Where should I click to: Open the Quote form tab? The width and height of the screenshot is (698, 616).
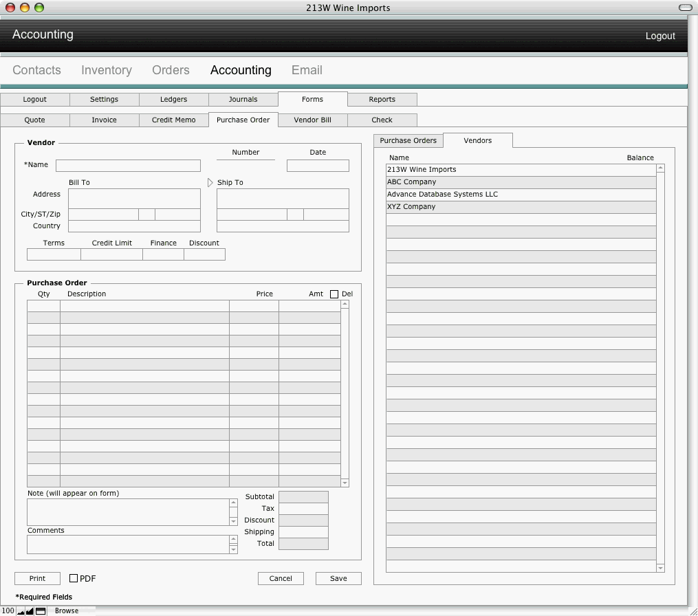pos(34,120)
